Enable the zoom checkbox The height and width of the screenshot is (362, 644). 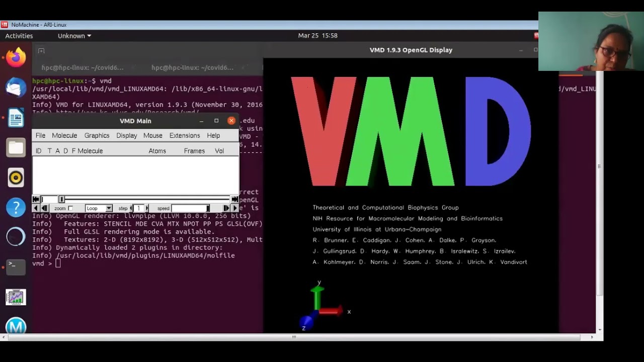70,208
